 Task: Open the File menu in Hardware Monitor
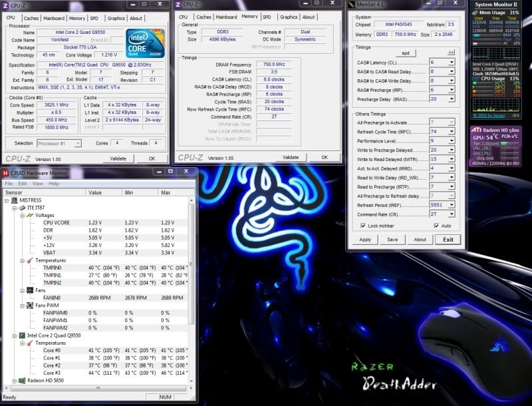click(x=9, y=184)
